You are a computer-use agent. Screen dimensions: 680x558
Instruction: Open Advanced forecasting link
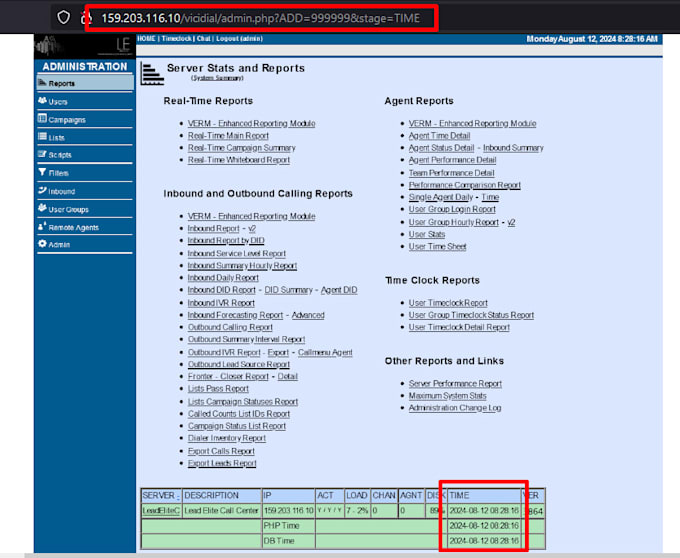tap(308, 315)
